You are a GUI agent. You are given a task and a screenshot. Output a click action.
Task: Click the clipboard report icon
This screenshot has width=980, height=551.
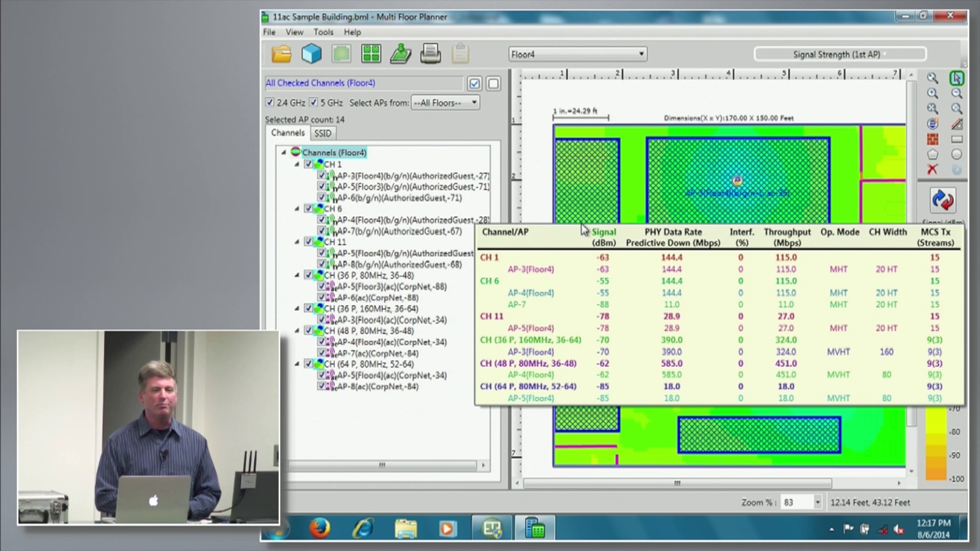pos(460,54)
